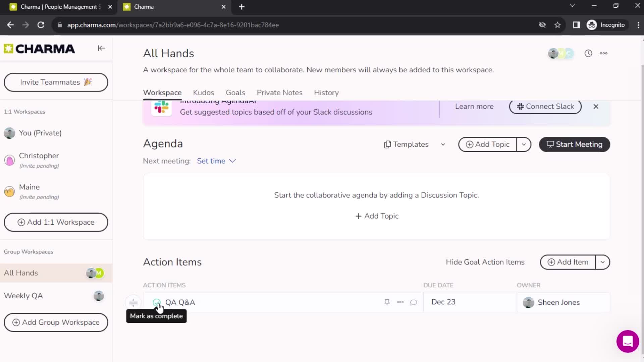Click the tracking protection eye icon
Screen dimensions: 644x362
pos(542,25)
